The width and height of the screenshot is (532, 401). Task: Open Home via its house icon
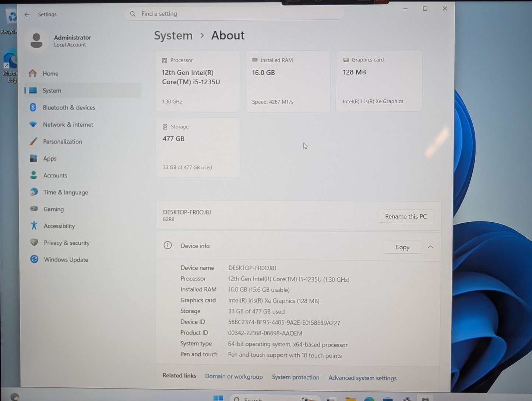33,73
